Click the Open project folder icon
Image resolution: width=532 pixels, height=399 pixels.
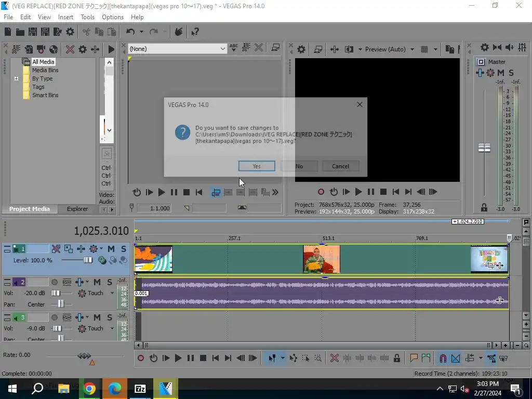tap(20, 32)
